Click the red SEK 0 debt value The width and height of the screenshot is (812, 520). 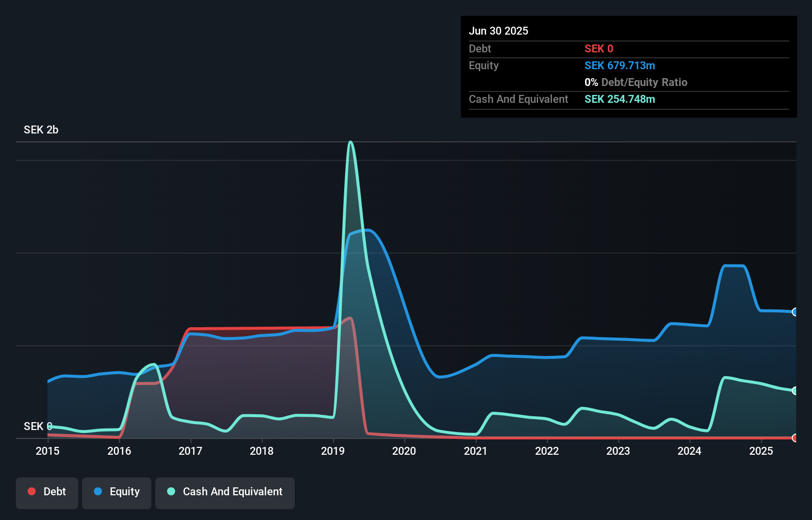coord(598,48)
